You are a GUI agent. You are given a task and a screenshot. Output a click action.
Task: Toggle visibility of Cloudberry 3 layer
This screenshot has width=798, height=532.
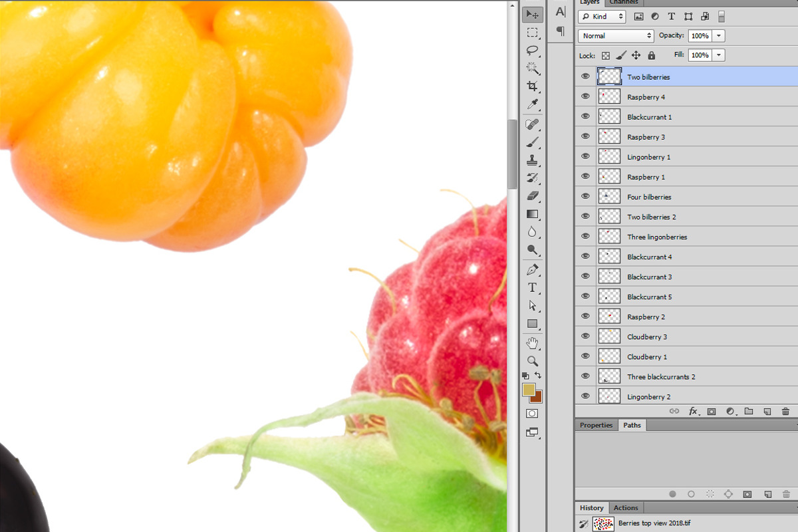(x=585, y=336)
